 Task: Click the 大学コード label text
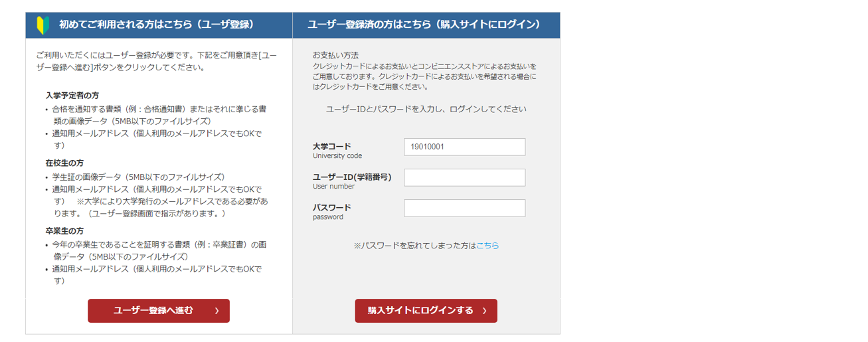pyautogui.click(x=332, y=146)
